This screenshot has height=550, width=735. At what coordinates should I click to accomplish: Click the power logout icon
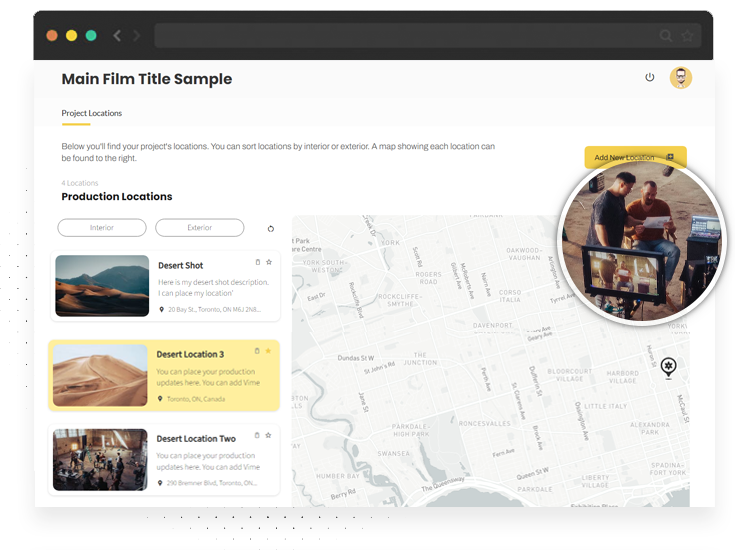(649, 77)
